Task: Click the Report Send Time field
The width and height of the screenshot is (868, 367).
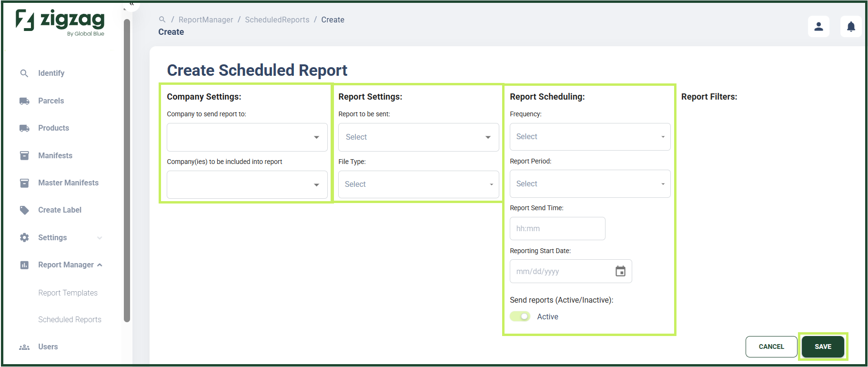Action: pos(557,229)
